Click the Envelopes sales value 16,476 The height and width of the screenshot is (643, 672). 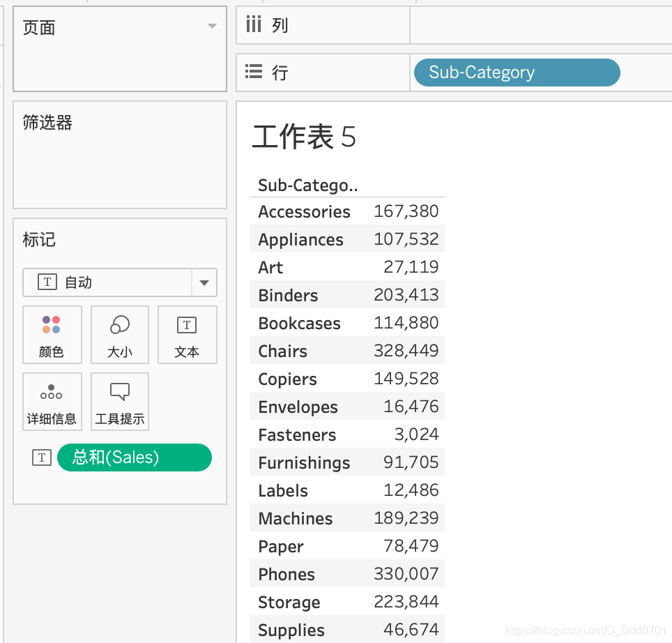(x=411, y=407)
